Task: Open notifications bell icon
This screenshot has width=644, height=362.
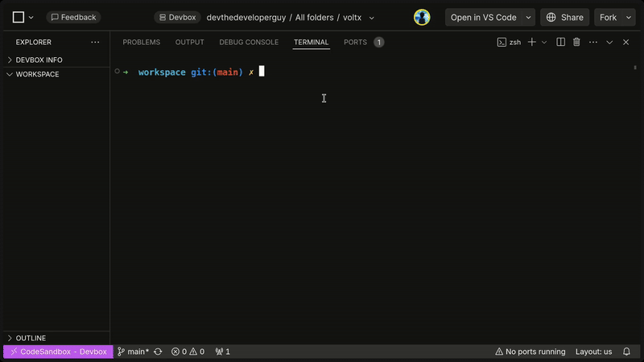Action: tap(626, 352)
